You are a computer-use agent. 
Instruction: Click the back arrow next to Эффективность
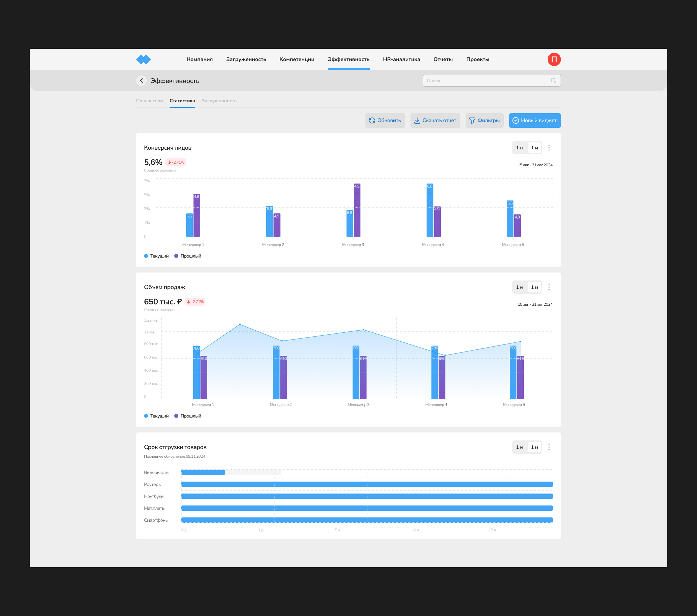(141, 81)
